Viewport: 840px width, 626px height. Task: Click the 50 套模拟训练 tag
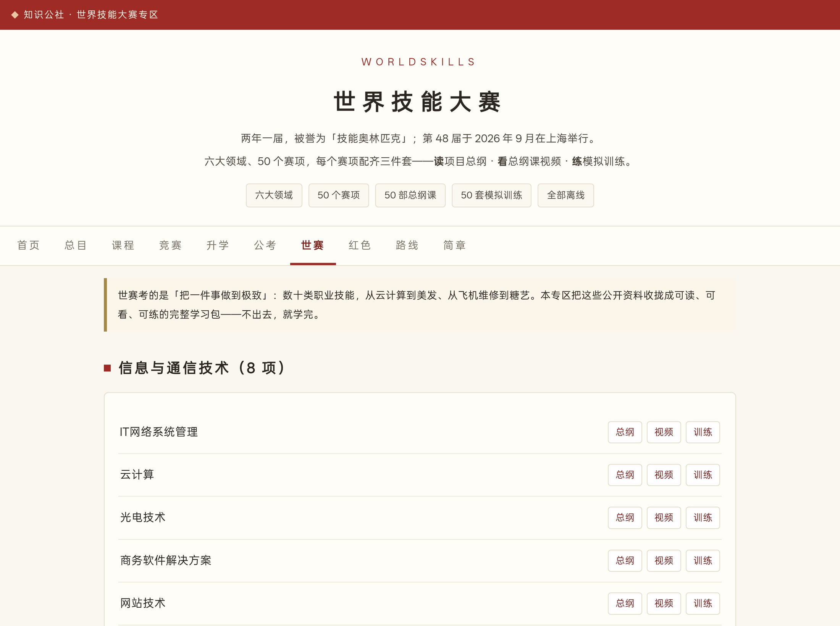click(x=491, y=195)
